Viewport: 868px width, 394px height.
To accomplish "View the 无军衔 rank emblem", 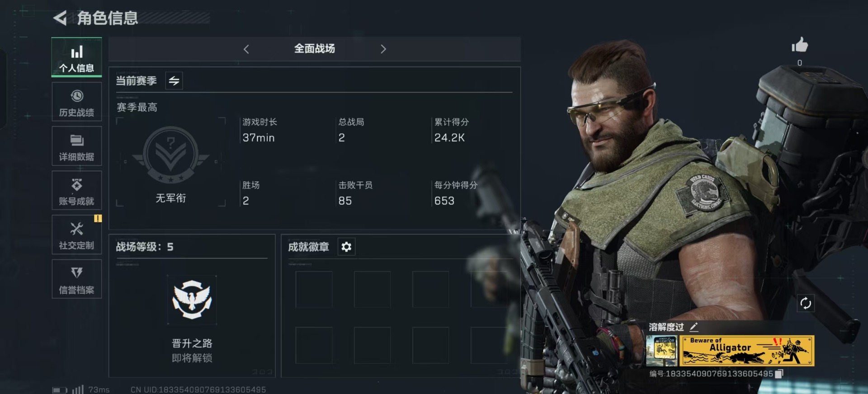I will (171, 155).
